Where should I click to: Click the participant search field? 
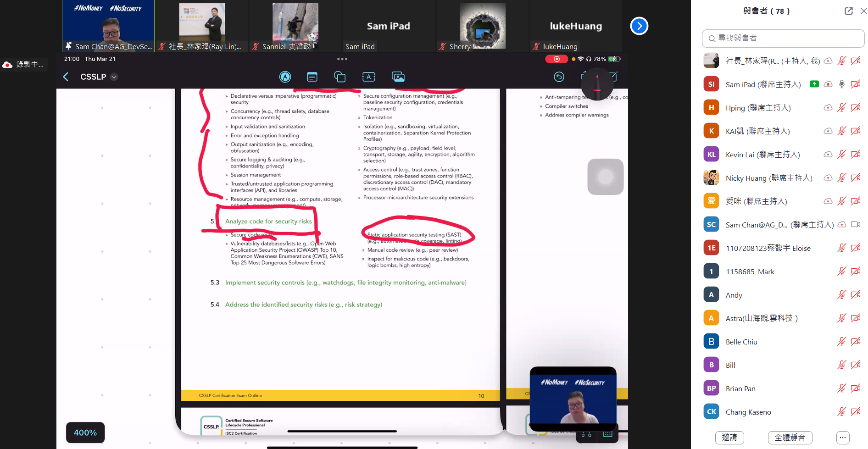(x=783, y=39)
